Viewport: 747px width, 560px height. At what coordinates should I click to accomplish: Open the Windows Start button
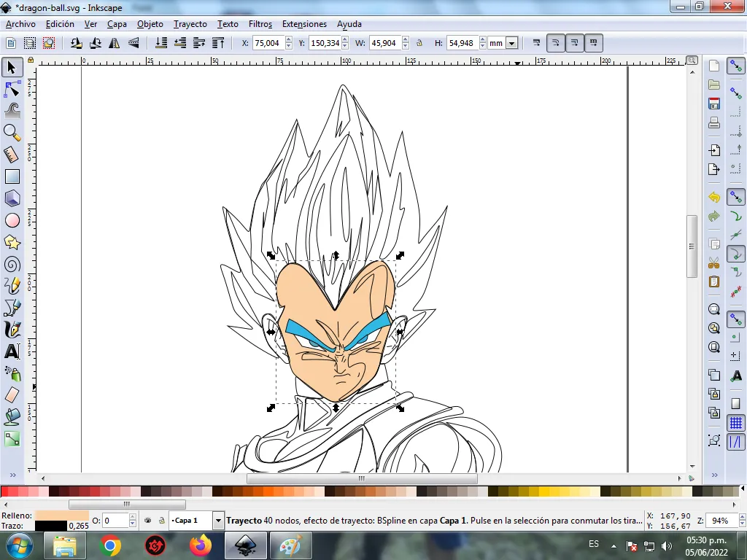18,545
